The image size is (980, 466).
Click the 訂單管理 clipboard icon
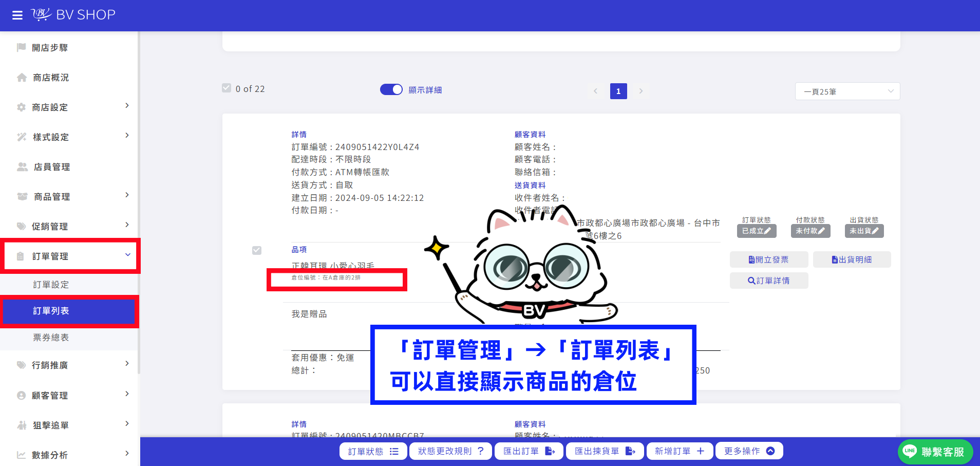pos(21,256)
